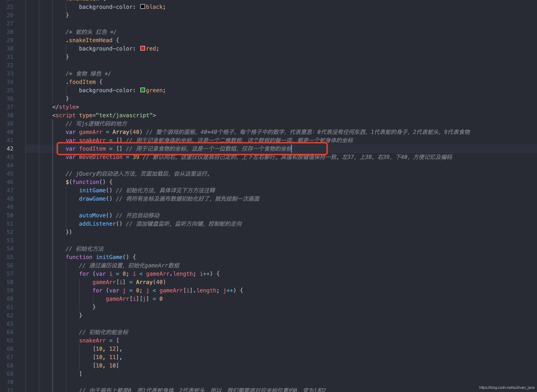537x392 pixels.
Task: Click gameArr[i] = Array(40) on line 58
Action: 129,282
